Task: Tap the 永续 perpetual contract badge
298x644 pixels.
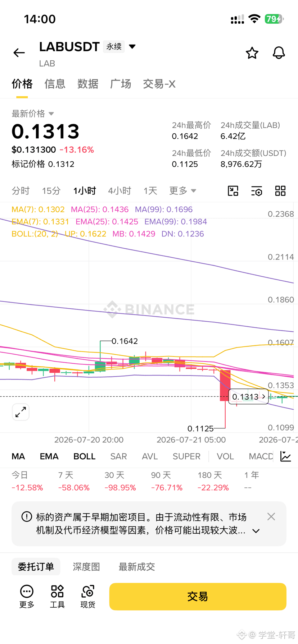Action: point(114,46)
